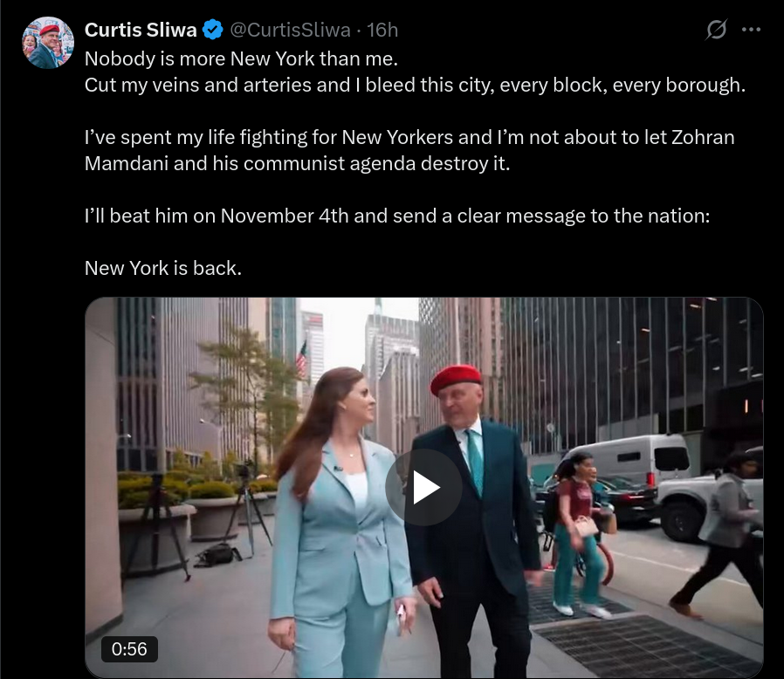Click the sentence mentioning November 4th
784x679 pixels.
click(x=397, y=216)
